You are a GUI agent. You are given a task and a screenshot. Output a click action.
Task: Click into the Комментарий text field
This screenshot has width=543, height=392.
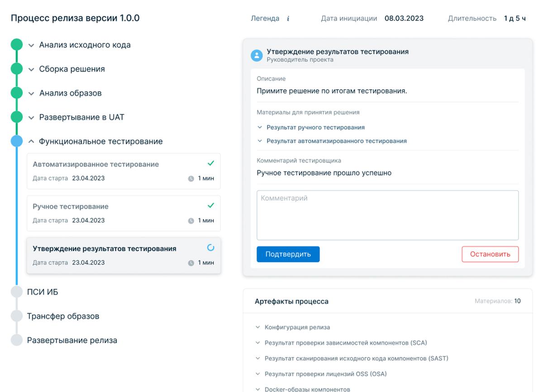387,215
